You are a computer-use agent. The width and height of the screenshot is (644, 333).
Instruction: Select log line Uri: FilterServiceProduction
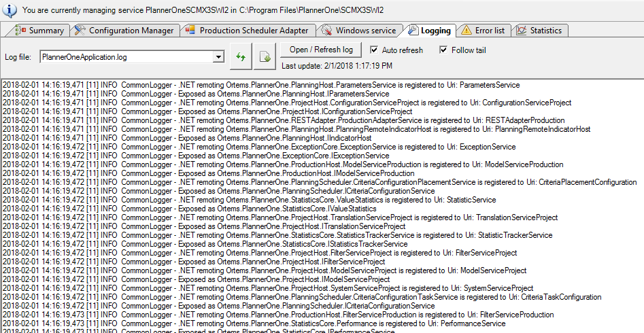tap(278, 315)
